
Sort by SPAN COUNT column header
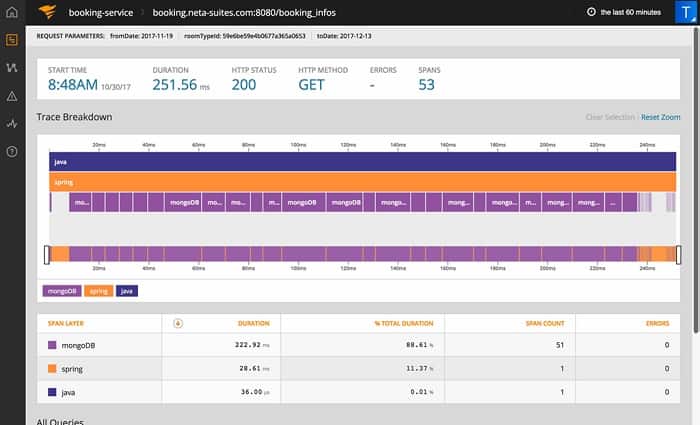pyautogui.click(x=545, y=323)
